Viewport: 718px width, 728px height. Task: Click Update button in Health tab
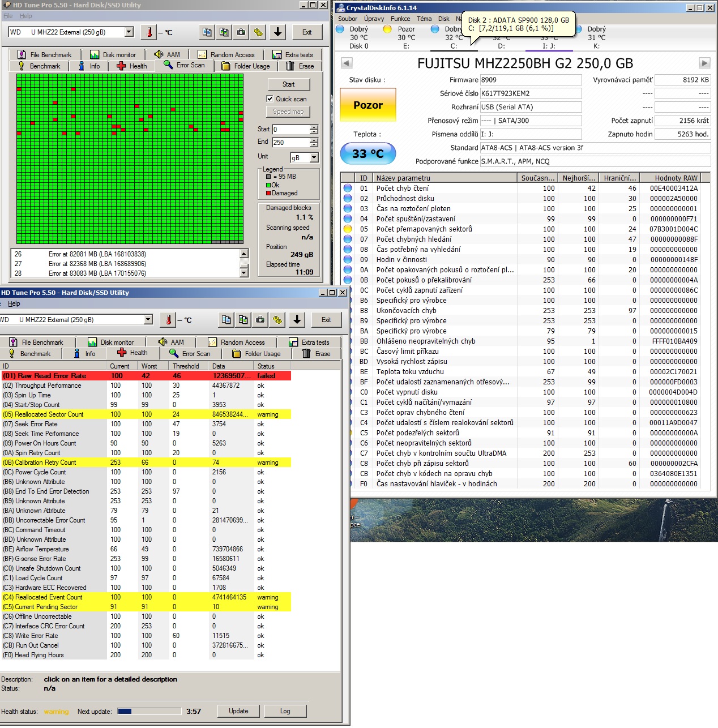(238, 711)
